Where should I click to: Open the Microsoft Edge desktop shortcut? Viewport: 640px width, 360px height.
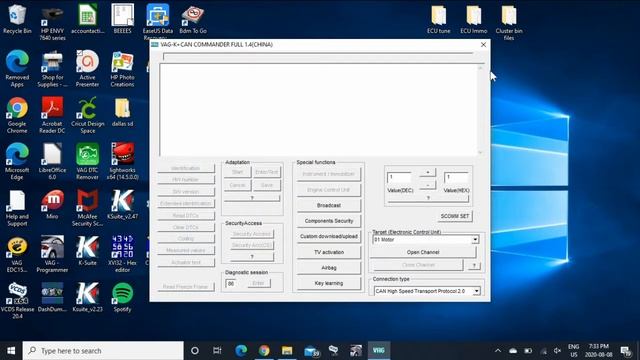point(17,162)
